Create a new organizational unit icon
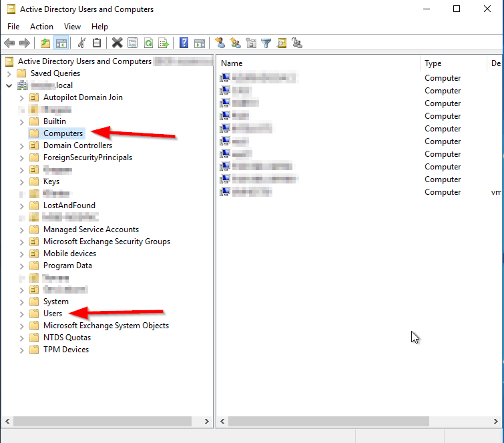504x443 pixels. 251,43
